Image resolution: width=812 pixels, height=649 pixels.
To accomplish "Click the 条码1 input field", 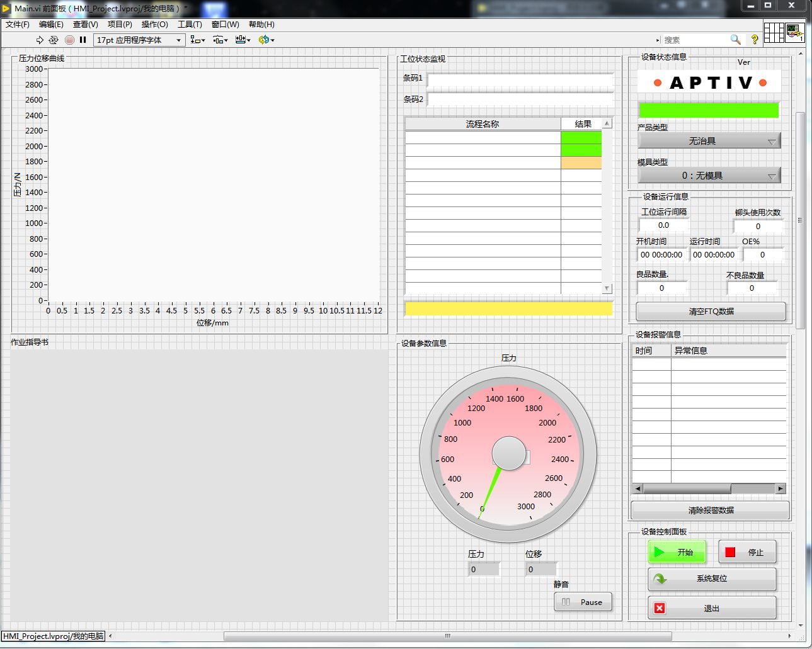I will tap(520, 79).
